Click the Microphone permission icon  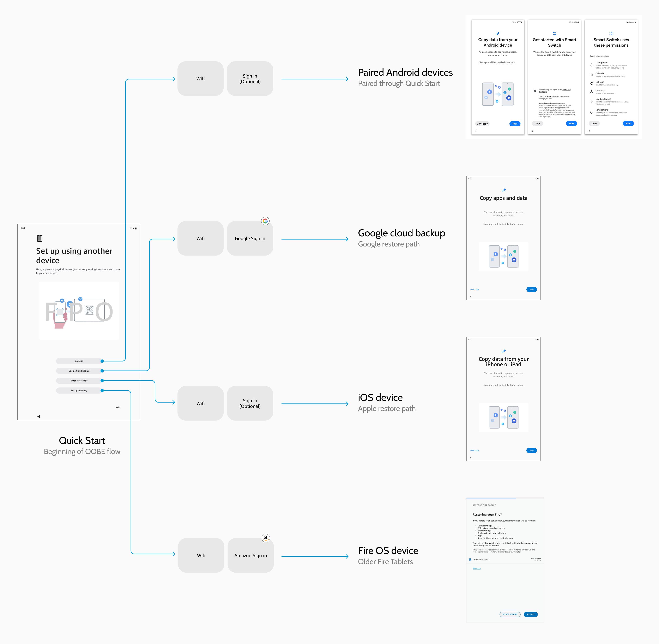click(x=591, y=65)
